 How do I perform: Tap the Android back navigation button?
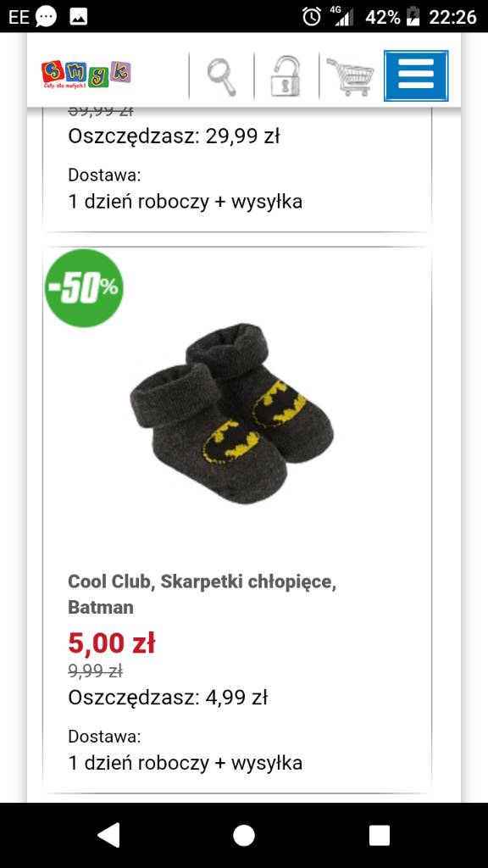click(108, 835)
